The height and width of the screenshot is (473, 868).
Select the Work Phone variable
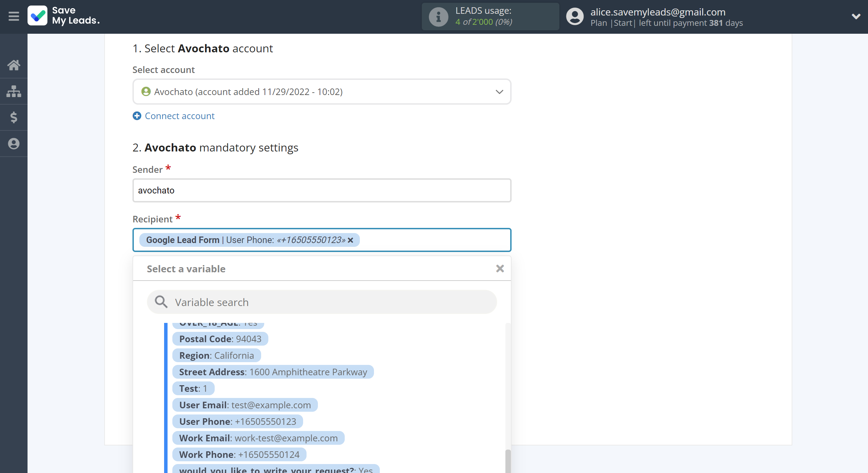coord(239,455)
